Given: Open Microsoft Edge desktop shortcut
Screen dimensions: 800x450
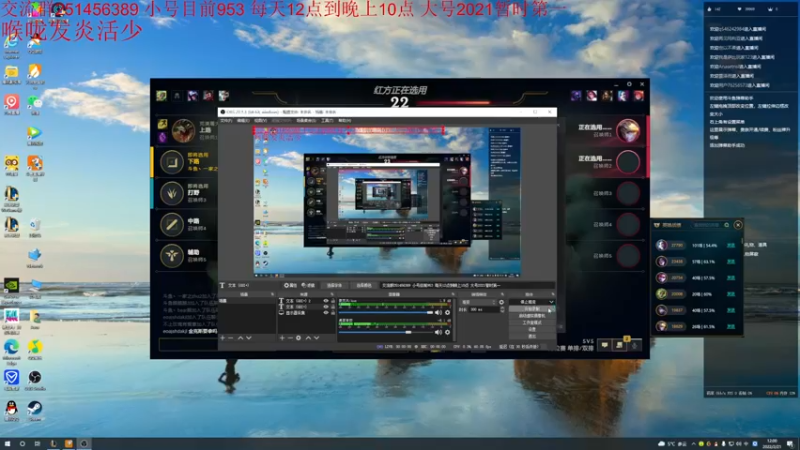Looking at the screenshot, I should (11, 347).
